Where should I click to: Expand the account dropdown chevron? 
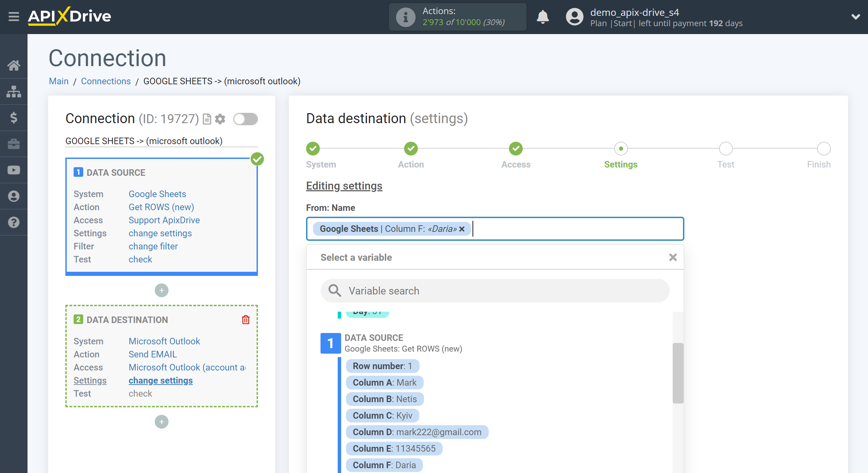click(856, 17)
